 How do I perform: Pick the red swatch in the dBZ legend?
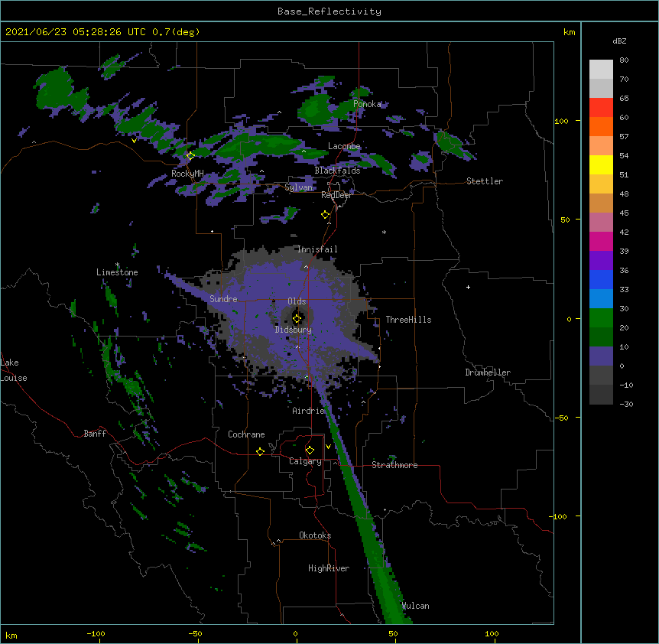coord(601,107)
